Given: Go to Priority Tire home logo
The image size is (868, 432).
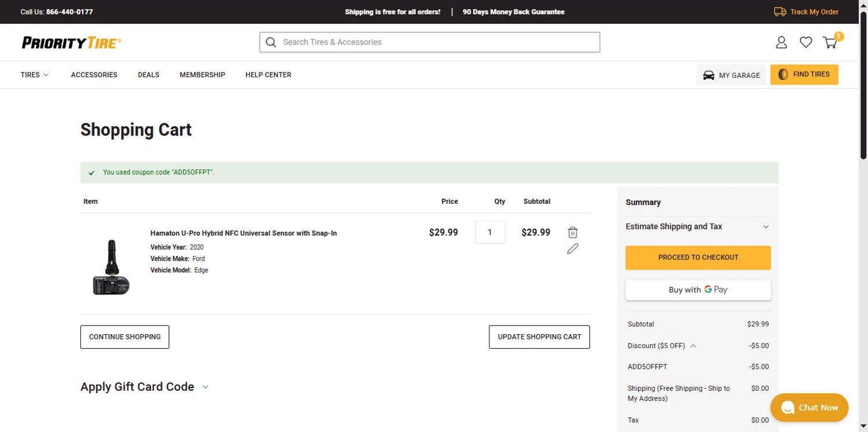Looking at the screenshot, I should click(x=72, y=42).
